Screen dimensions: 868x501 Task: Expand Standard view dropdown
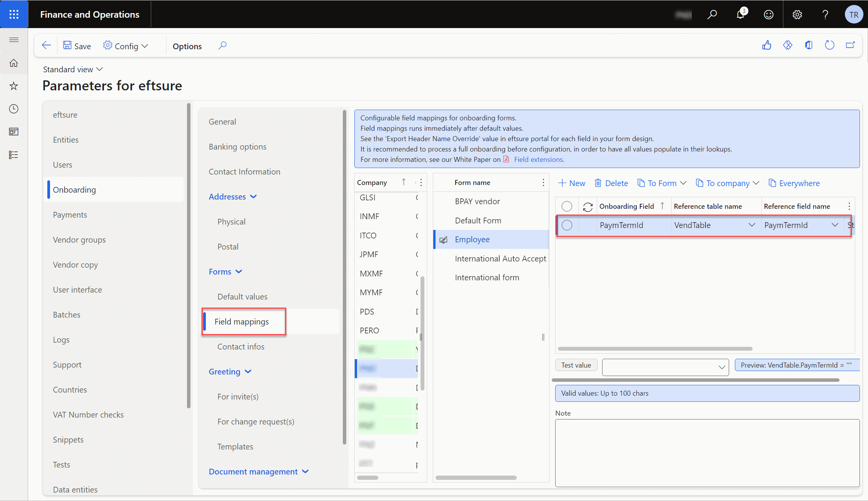73,69
